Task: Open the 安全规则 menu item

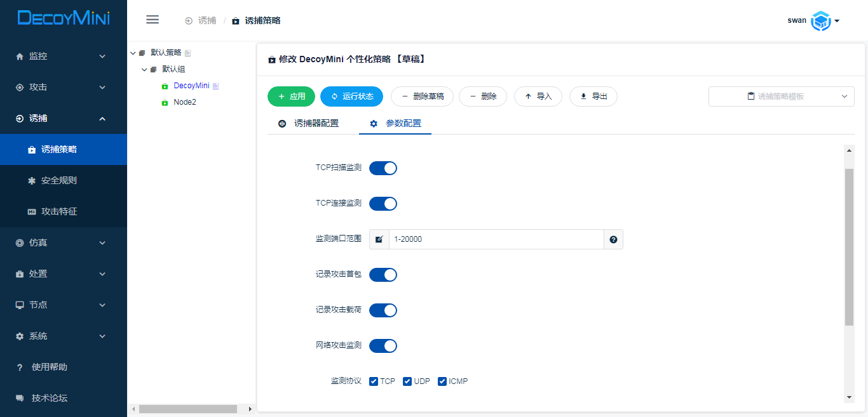Action: (59, 180)
